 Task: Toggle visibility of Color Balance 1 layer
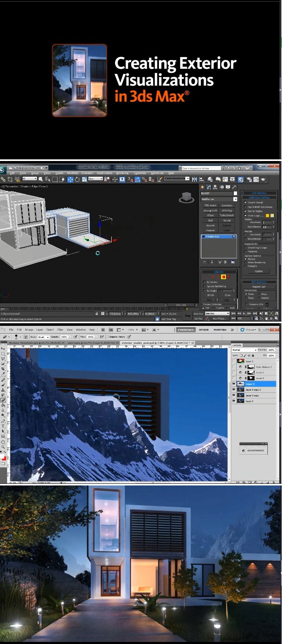pyautogui.click(x=234, y=367)
